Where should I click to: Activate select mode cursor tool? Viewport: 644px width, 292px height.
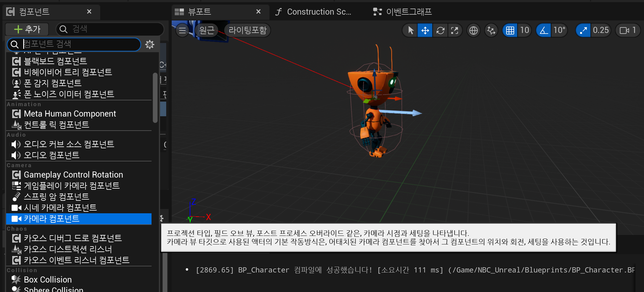tap(411, 30)
